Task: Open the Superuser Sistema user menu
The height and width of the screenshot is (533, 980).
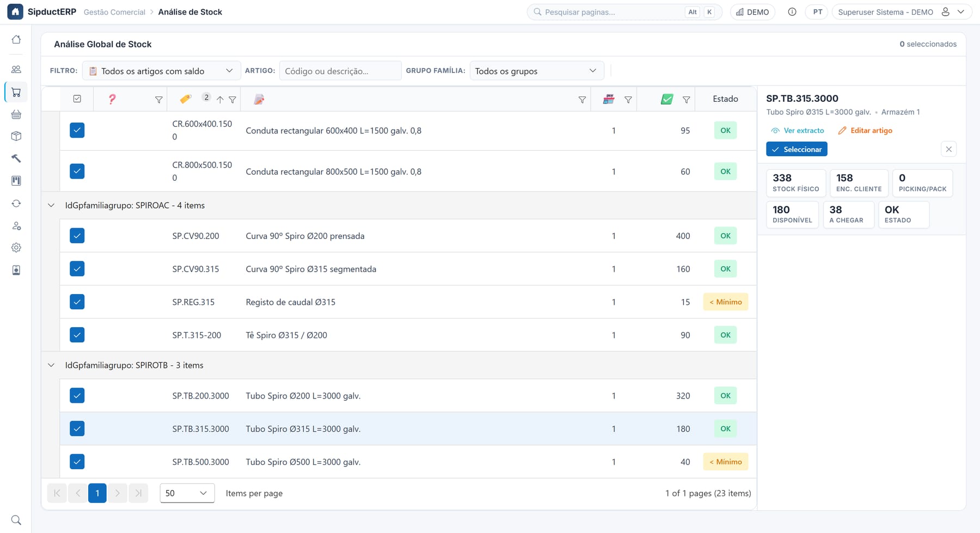Action: pyautogui.click(x=901, y=12)
